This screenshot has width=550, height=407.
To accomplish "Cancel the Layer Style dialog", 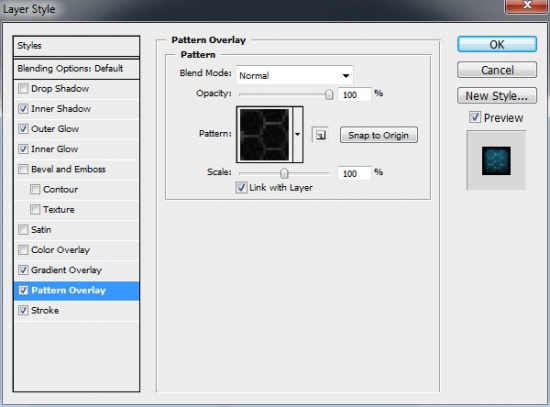I will [x=497, y=70].
